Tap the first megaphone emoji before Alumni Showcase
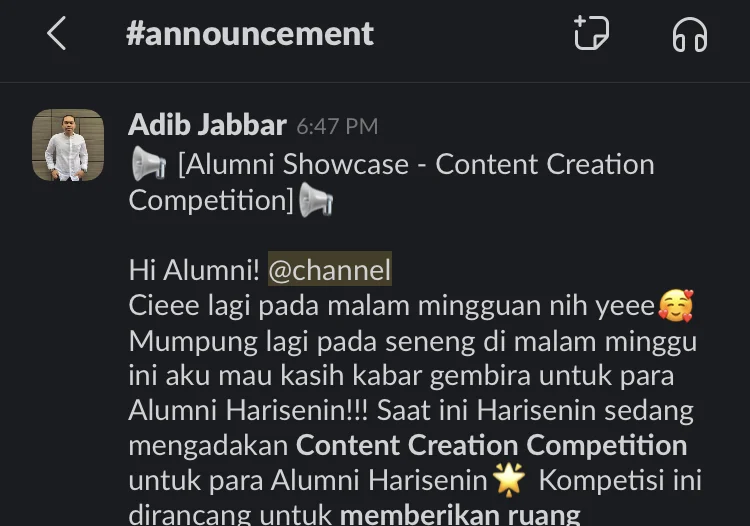 click(x=149, y=164)
